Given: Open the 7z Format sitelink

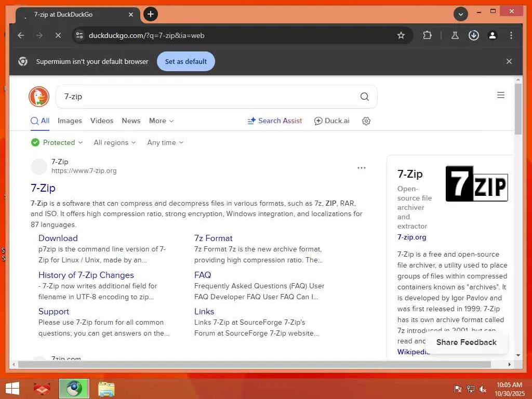Looking at the screenshot, I should click(214, 238).
